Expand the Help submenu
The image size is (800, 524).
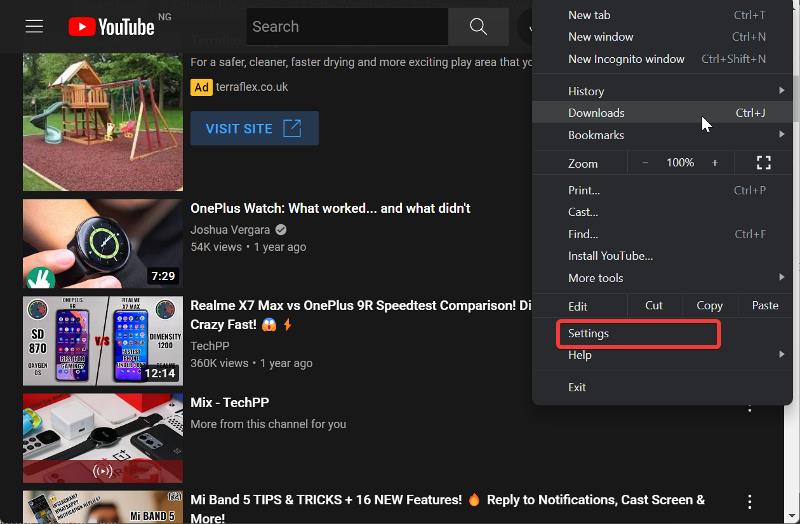(x=662, y=355)
